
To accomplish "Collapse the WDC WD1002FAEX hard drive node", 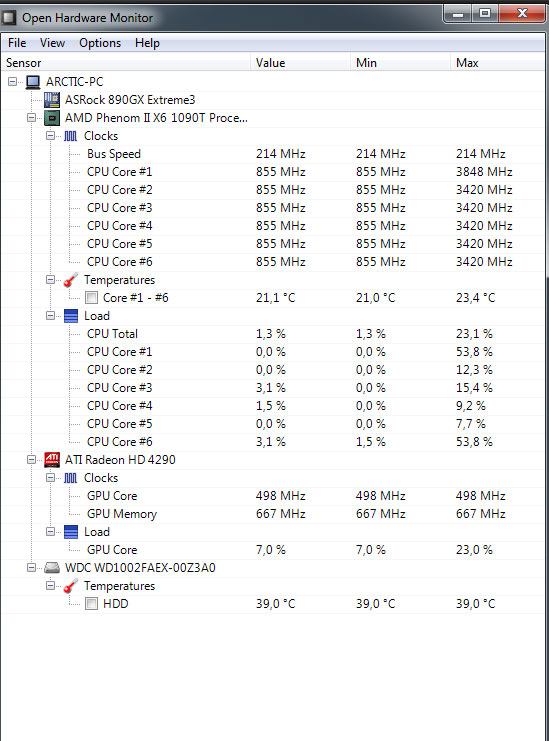I will point(32,568).
